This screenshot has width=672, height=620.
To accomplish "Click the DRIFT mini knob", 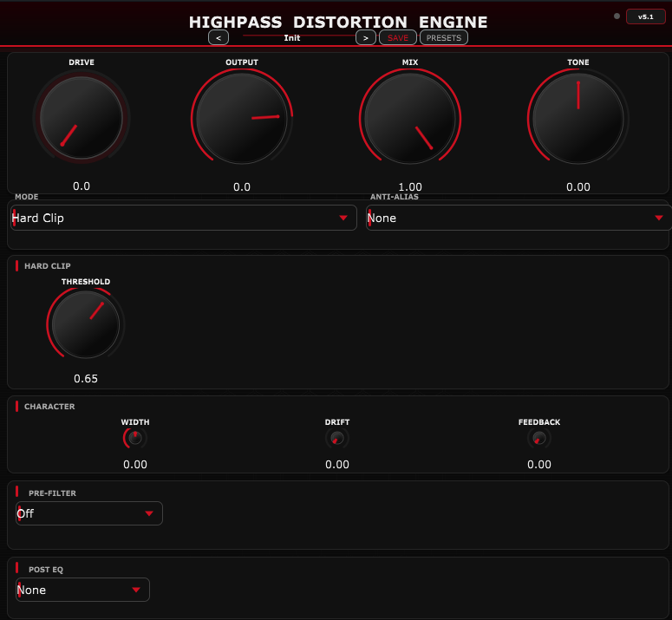I will (x=337, y=438).
